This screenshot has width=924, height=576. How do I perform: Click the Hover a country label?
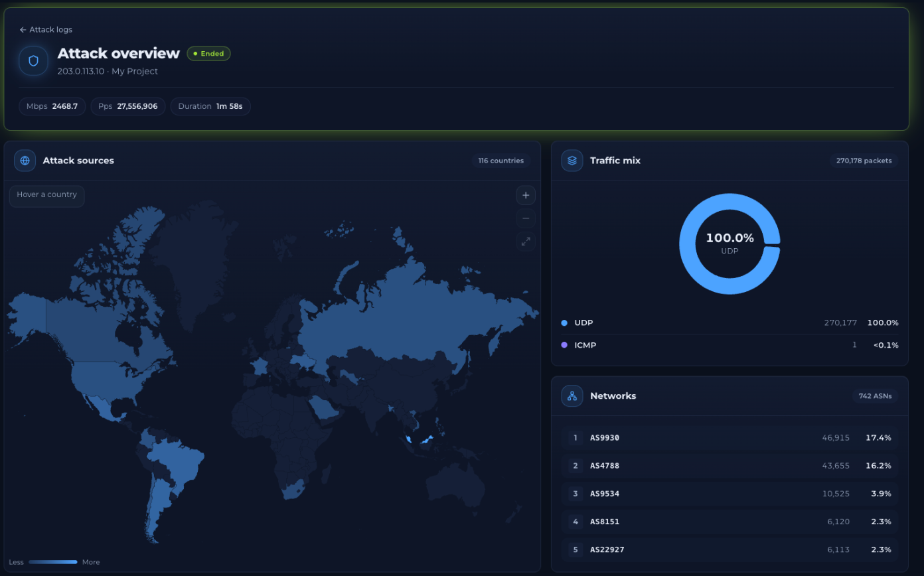point(47,195)
